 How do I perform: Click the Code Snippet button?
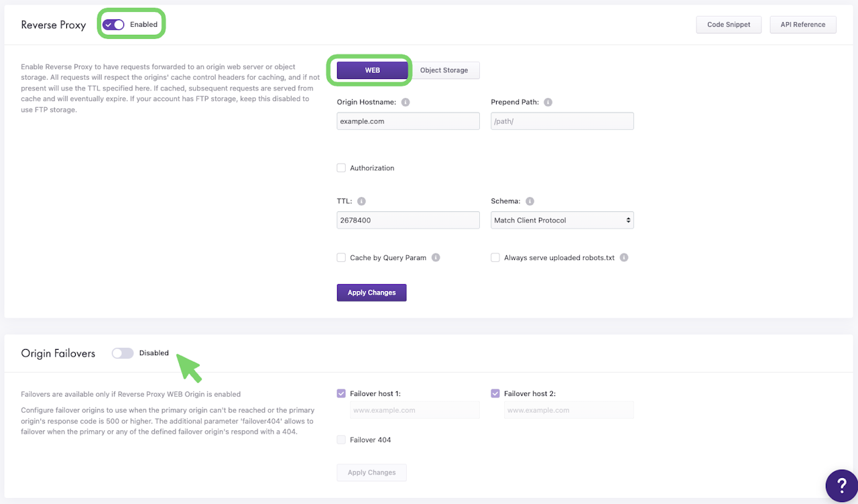pyautogui.click(x=729, y=25)
